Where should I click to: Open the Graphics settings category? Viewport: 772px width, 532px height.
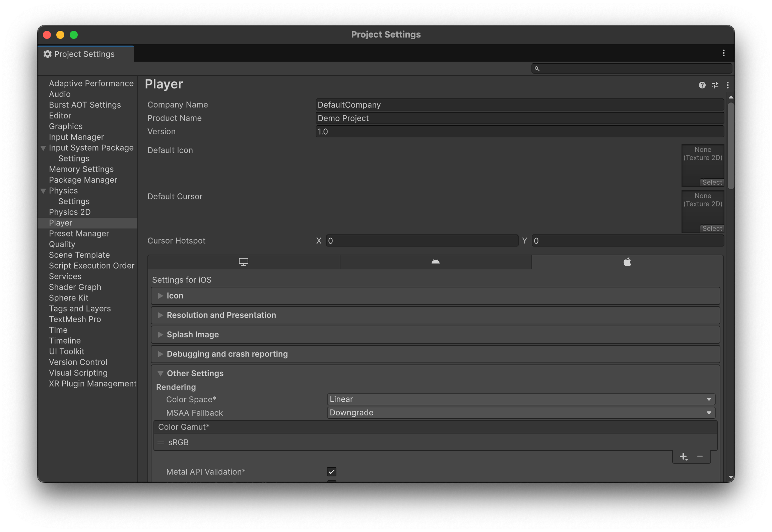[x=66, y=126]
